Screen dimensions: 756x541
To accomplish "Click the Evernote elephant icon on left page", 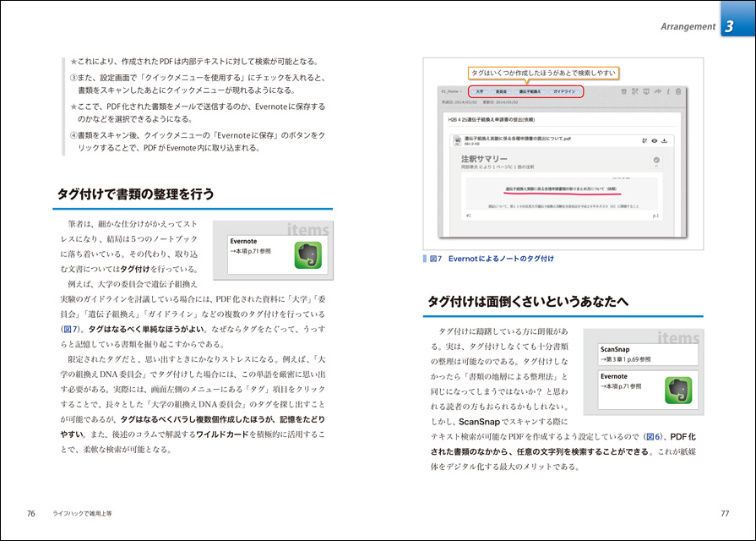I will (307, 254).
